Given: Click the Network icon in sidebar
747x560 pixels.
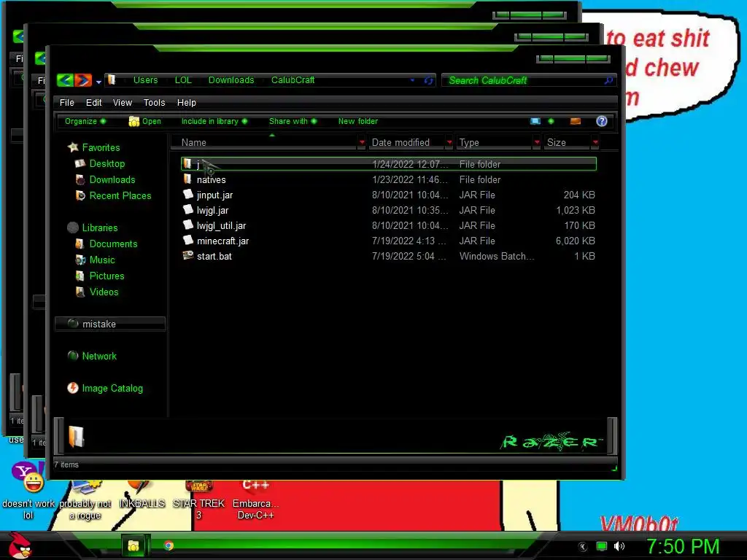Looking at the screenshot, I should [x=72, y=356].
